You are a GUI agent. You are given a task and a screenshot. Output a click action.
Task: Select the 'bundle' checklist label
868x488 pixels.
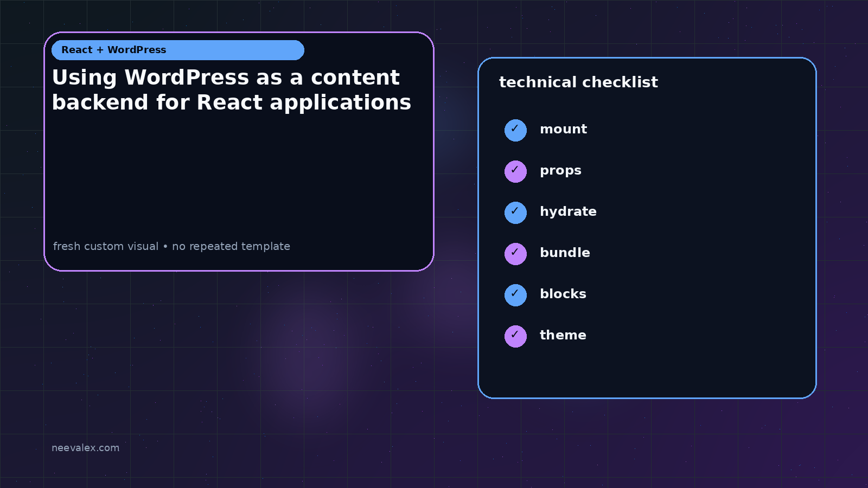565,253
